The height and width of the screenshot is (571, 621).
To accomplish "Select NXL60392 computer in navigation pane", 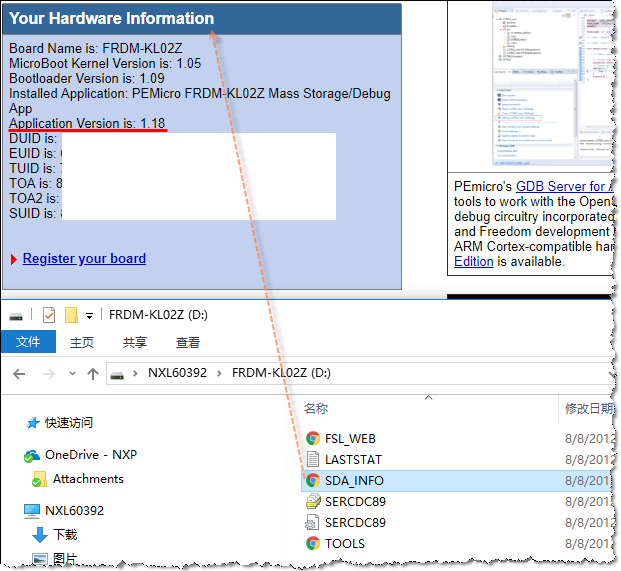I will [x=74, y=511].
